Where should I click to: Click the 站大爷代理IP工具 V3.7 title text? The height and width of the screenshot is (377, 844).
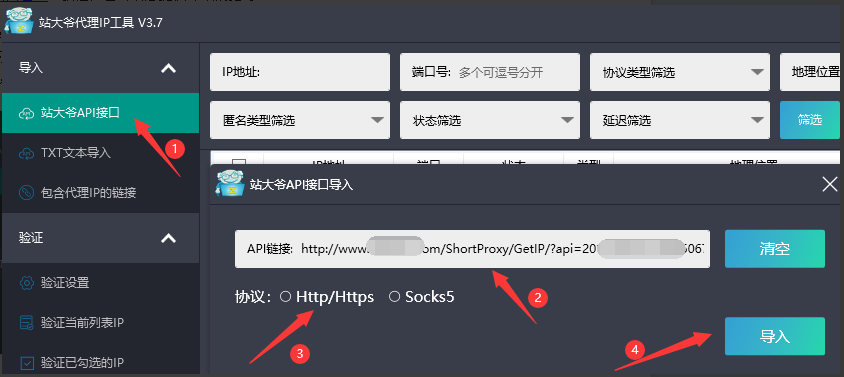[101, 23]
